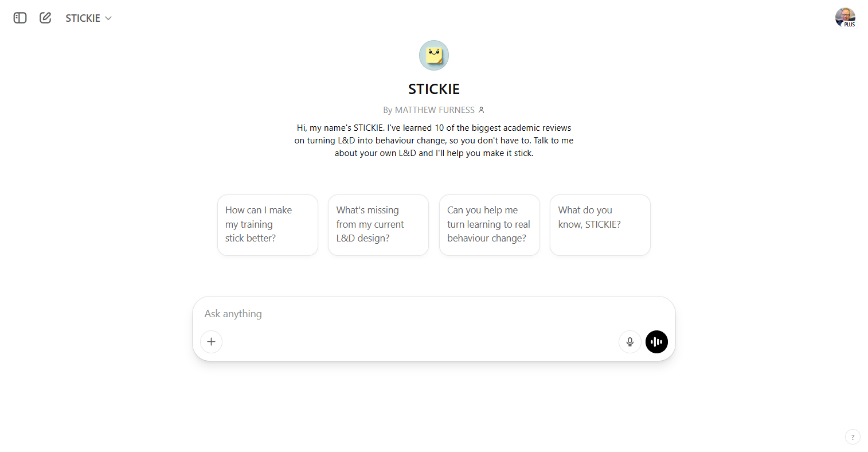This screenshot has height=452, width=868.
Task: Start a new chat with pencil icon
Action: [45, 18]
